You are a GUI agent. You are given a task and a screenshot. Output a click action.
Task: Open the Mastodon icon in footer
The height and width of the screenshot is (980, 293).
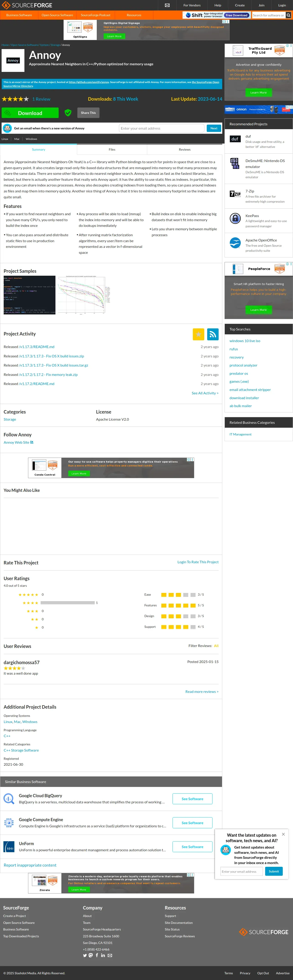click(91, 955)
